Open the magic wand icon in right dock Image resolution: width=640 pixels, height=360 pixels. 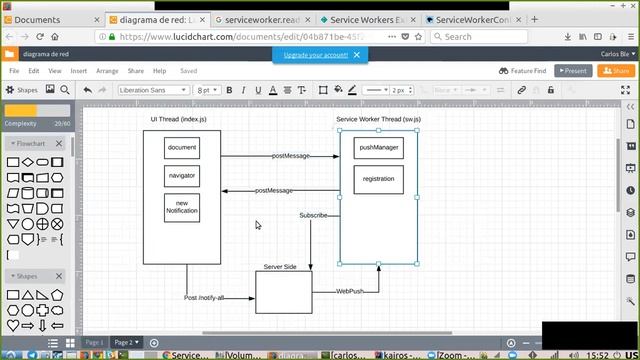tap(631, 301)
